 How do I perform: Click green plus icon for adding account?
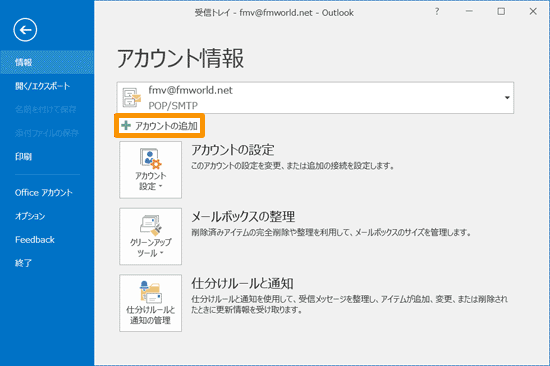[x=126, y=125]
